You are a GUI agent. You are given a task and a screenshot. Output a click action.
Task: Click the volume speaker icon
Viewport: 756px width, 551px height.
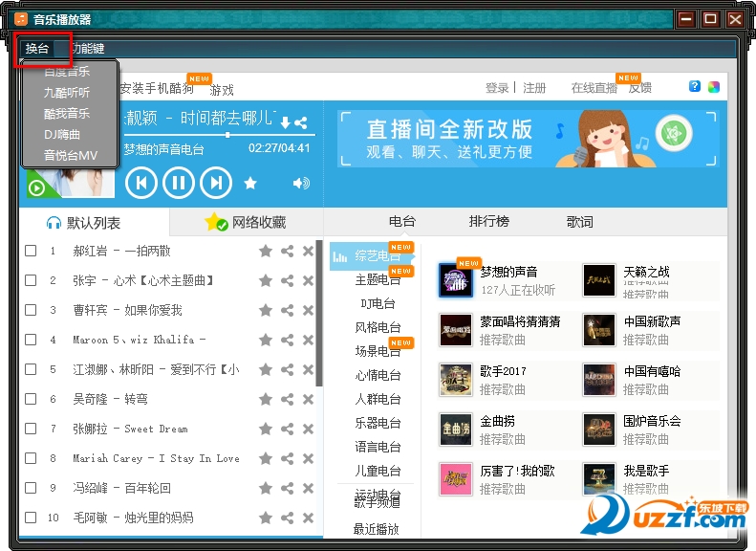[x=301, y=183]
